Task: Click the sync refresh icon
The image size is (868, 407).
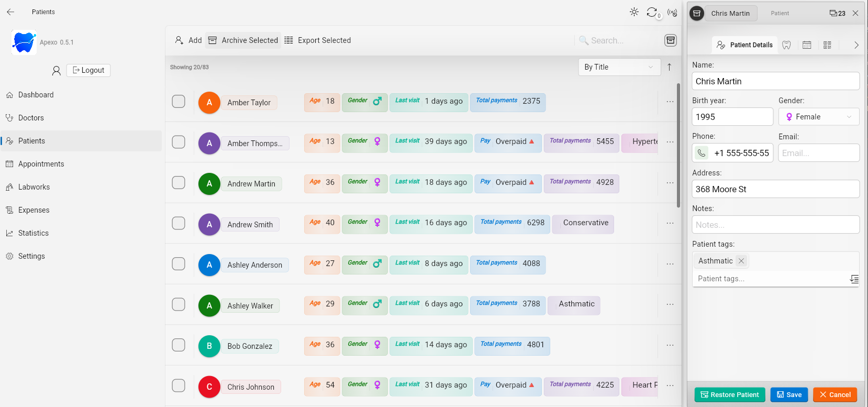Action: point(652,12)
